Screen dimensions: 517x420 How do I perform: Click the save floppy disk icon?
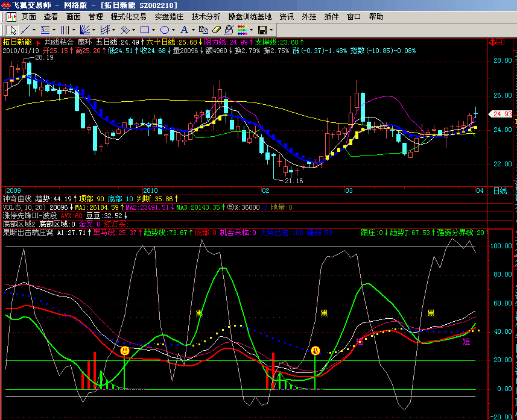(262, 30)
